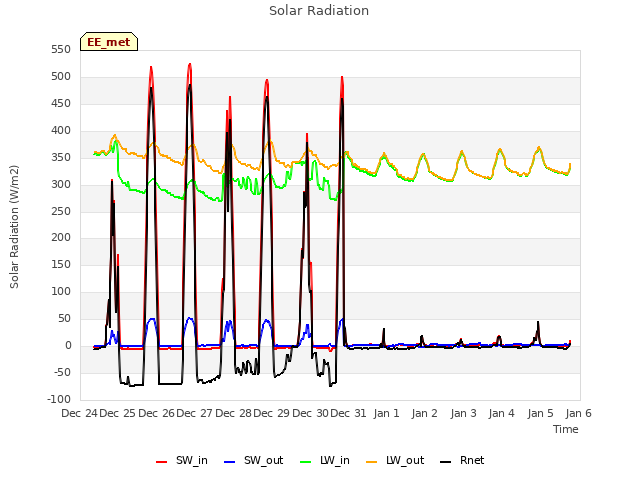Screen dimensions: 640x480
Task: Click the -100 y-axis tick label
Action: tap(59, 399)
